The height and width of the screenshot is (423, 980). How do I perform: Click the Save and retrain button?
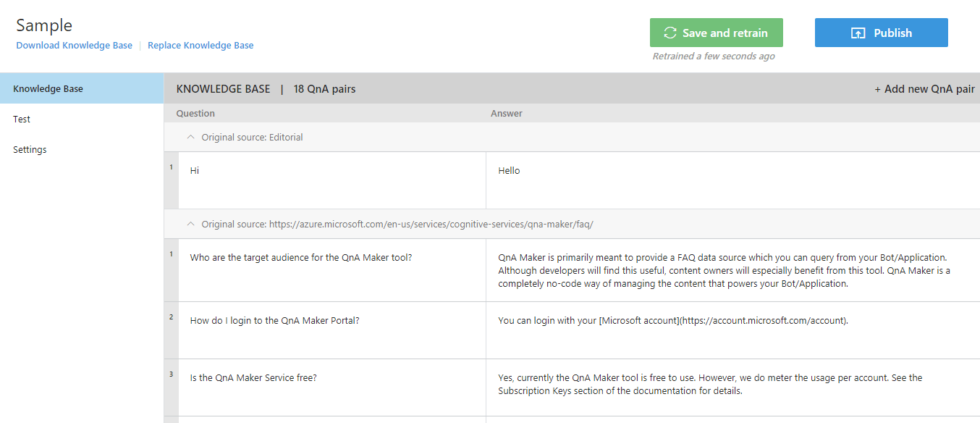(x=716, y=33)
